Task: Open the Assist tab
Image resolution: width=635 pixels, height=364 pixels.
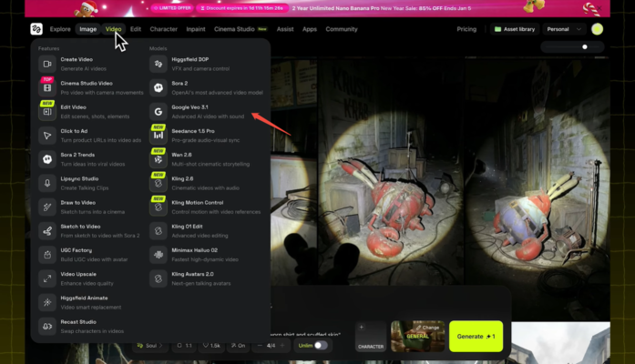Action: (x=285, y=29)
